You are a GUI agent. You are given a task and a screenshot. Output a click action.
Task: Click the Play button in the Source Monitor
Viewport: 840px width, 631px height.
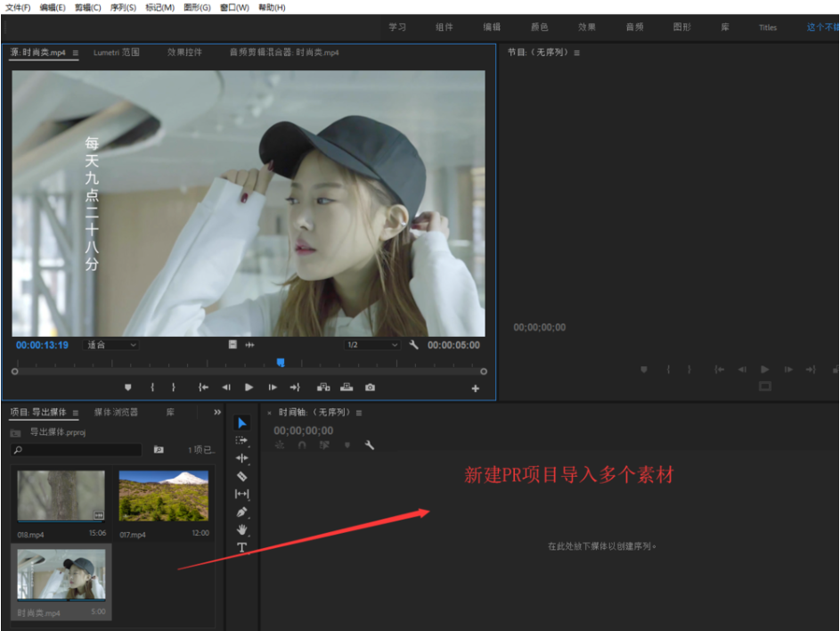point(249,387)
